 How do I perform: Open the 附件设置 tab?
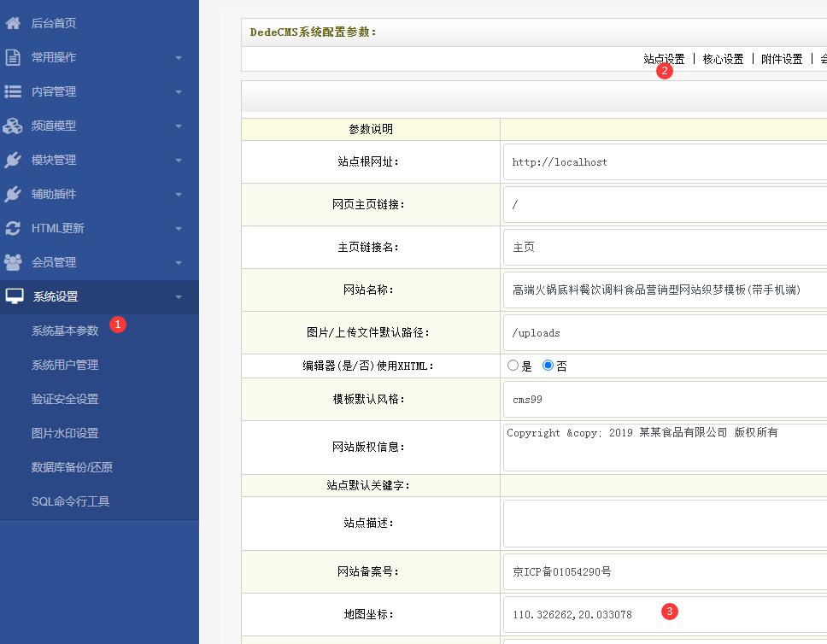click(782, 59)
